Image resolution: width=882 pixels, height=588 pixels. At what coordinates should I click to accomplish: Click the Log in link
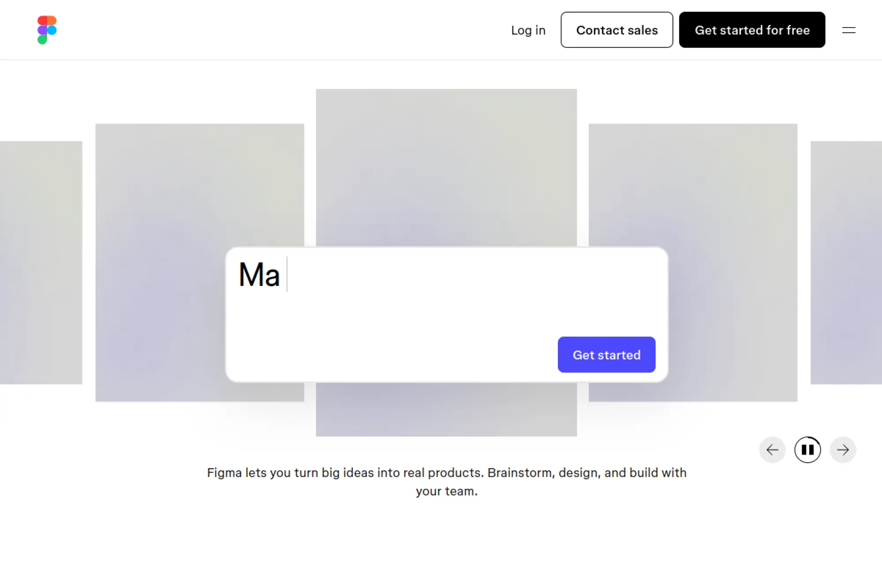pos(528,30)
